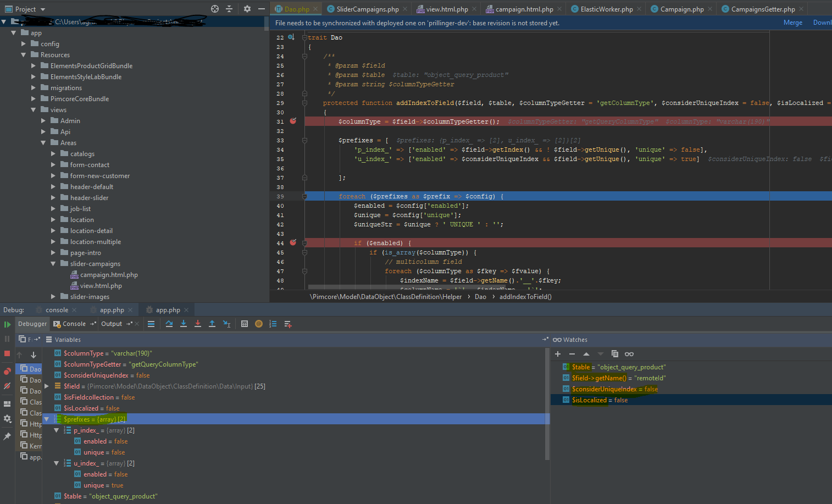Click the Merge link in sync banner
Image resolution: width=832 pixels, height=504 pixels.
point(793,23)
